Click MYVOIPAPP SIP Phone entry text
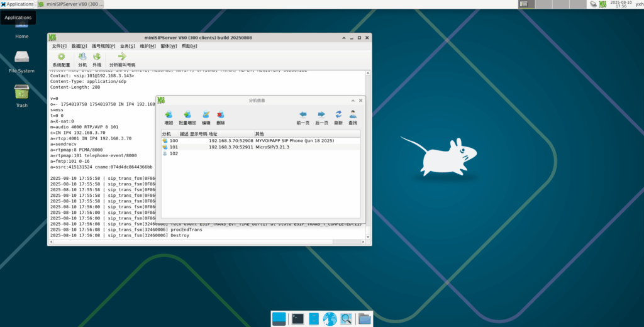This screenshot has width=644, height=327. tap(294, 140)
